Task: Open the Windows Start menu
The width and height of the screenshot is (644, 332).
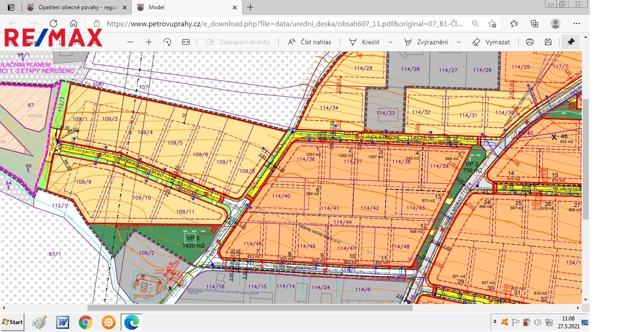Action: click(x=12, y=322)
